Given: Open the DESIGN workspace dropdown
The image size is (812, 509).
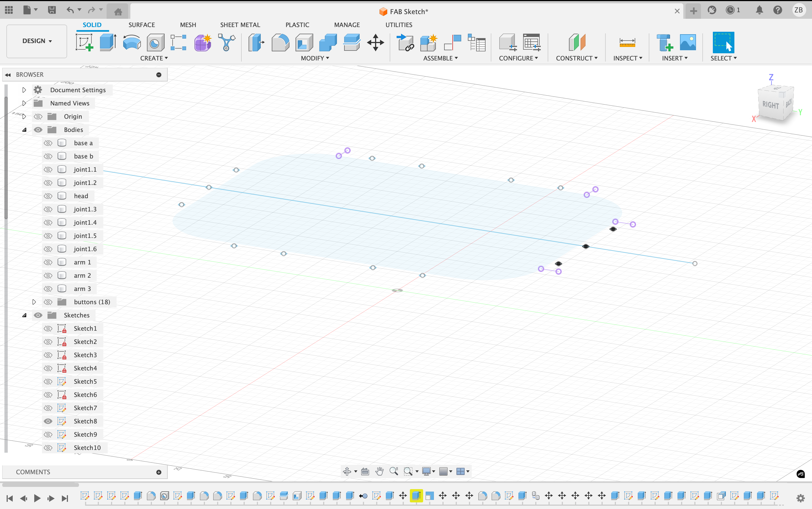Looking at the screenshot, I should pyautogui.click(x=37, y=41).
